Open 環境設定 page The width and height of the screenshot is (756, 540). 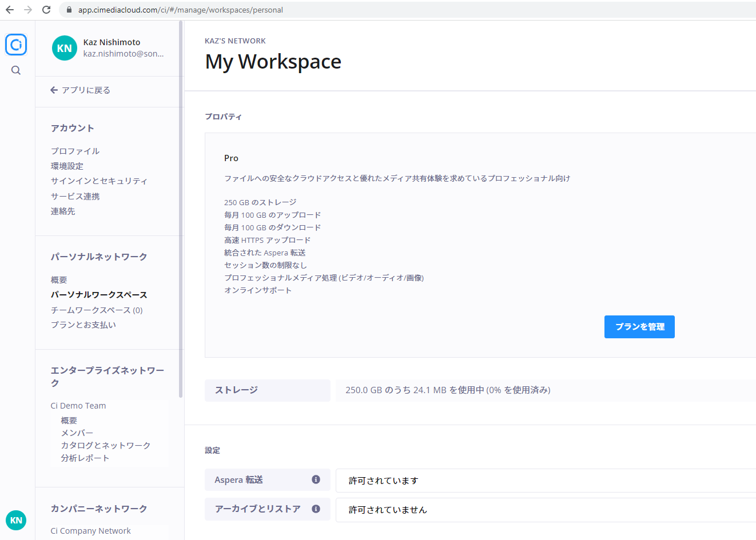pyautogui.click(x=67, y=166)
